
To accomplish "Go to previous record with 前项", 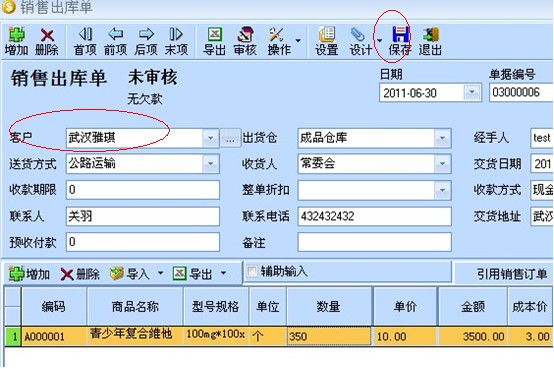I will (x=115, y=41).
